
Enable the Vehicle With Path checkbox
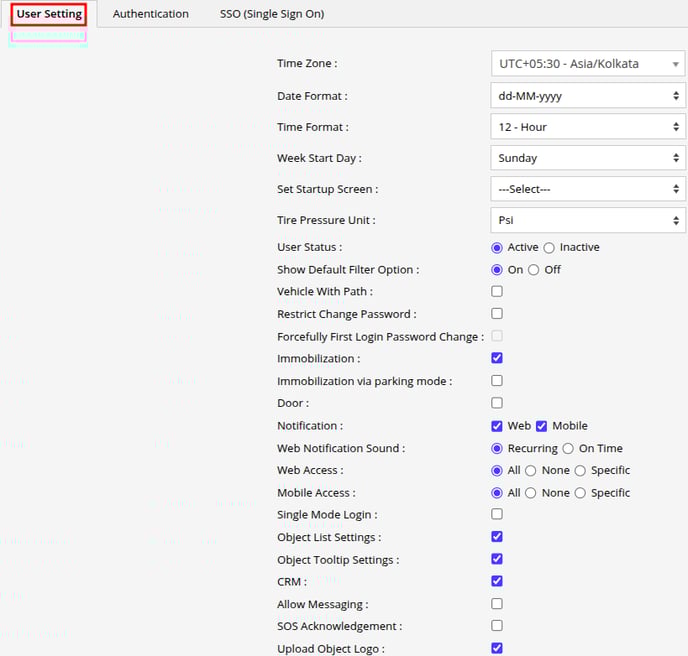coord(497,292)
